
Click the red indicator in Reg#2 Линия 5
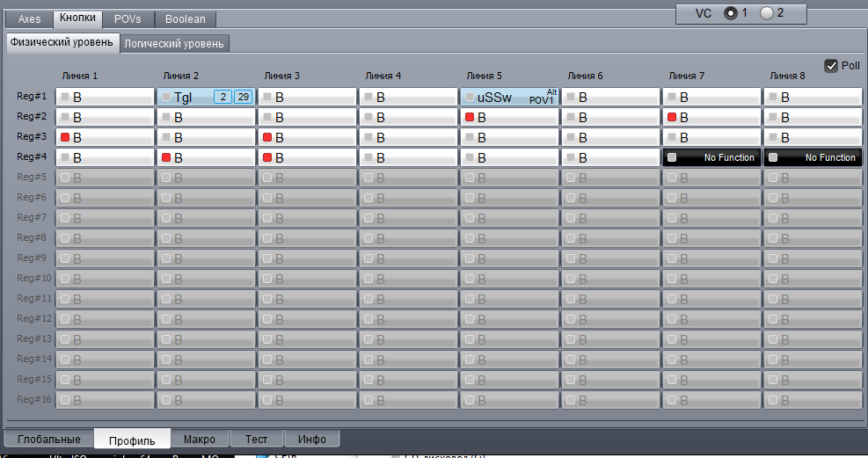tap(470, 117)
